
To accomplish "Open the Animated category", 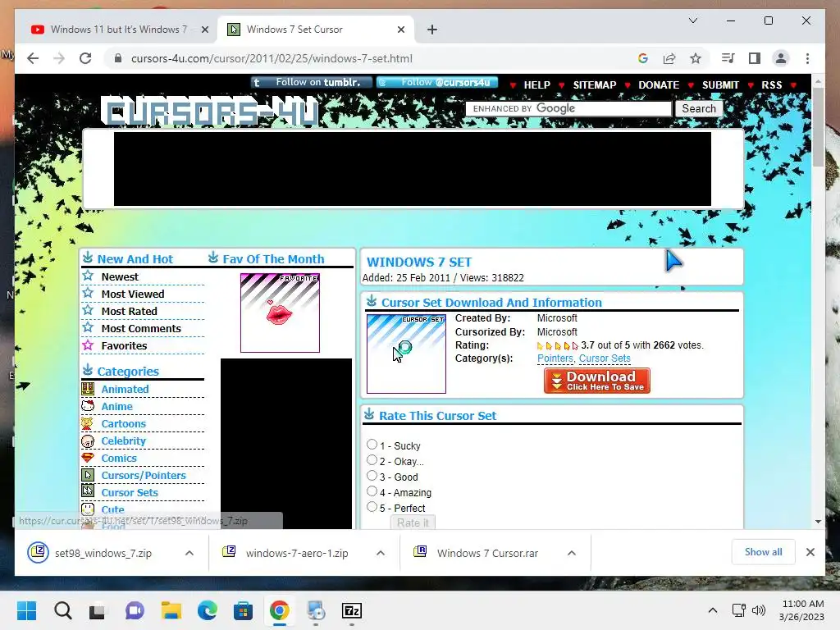I will click(x=125, y=390).
